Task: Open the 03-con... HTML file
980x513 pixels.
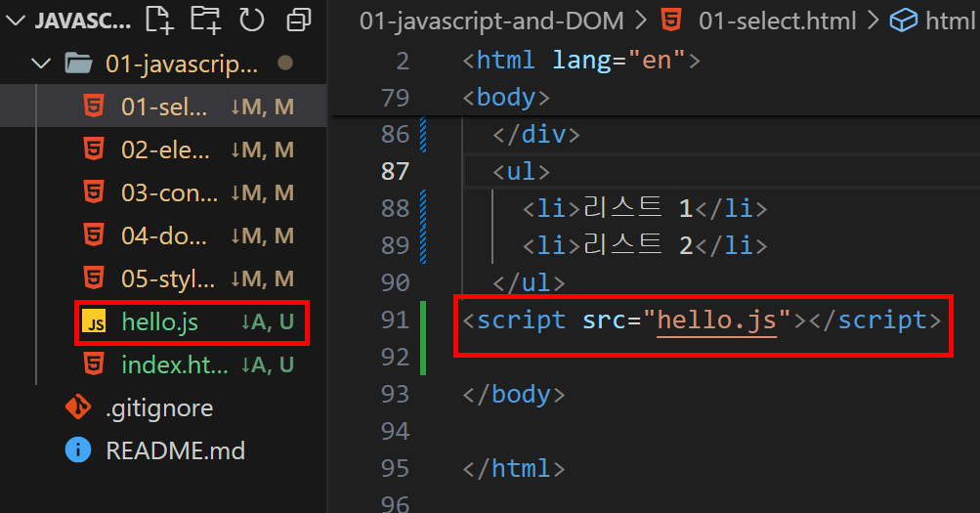Action: 163,192
